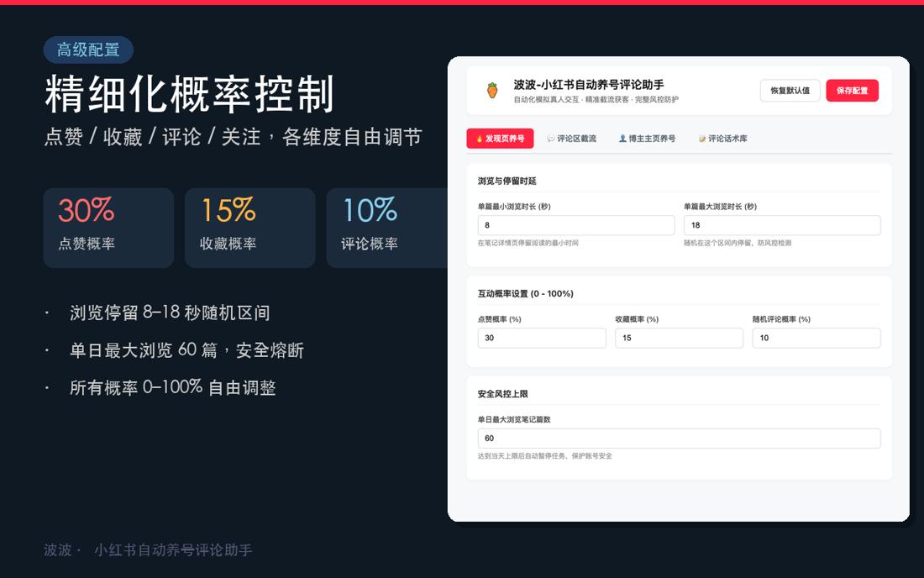924x578 pixels.
Task: Click bullet text 浏览停留 8–18 秒随机区间
Action: [170, 313]
